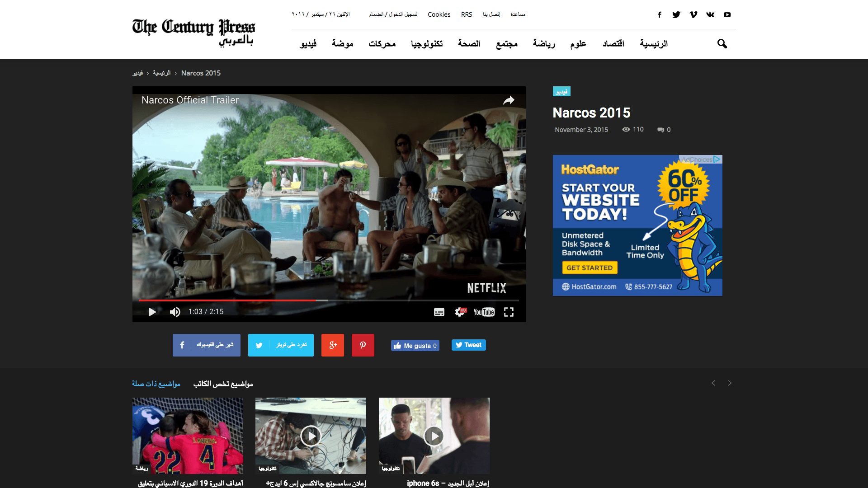Image resolution: width=868 pixels, height=488 pixels.
Task: Open the علوم menu item
Action: click(x=578, y=44)
